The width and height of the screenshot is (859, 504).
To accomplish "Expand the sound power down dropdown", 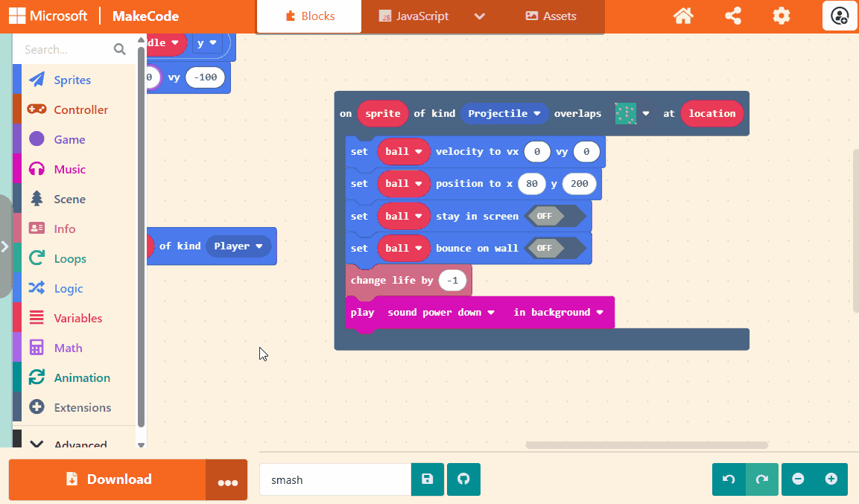I will coord(441,313).
